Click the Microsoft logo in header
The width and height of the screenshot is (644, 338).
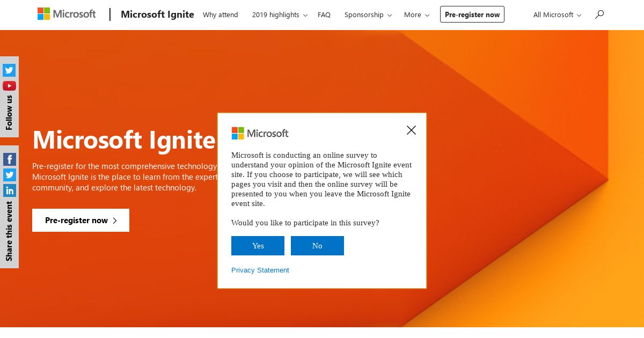pyautogui.click(x=67, y=14)
